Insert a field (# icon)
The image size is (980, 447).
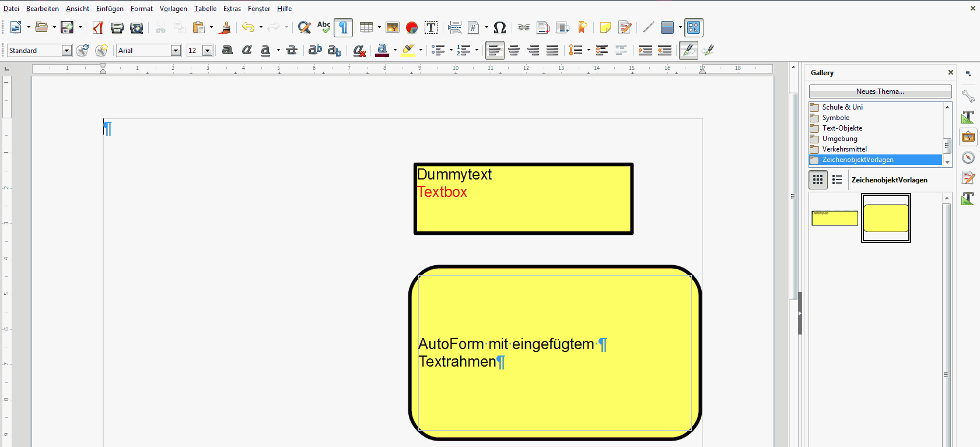coord(474,27)
